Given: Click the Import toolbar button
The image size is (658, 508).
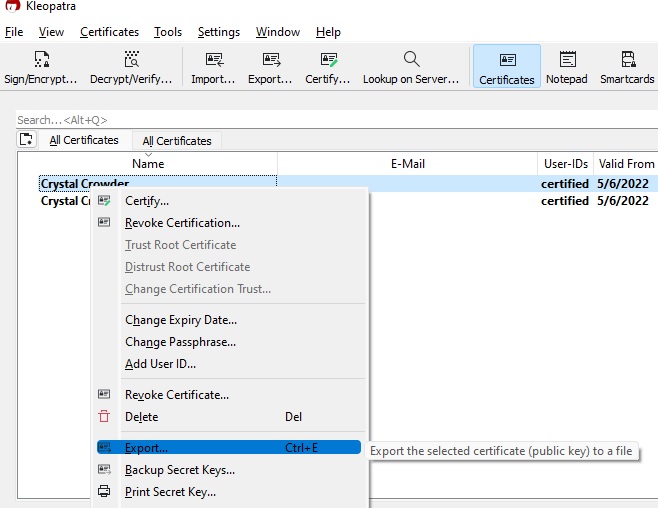Looking at the screenshot, I should pyautogui.click(x=213, y=67).
